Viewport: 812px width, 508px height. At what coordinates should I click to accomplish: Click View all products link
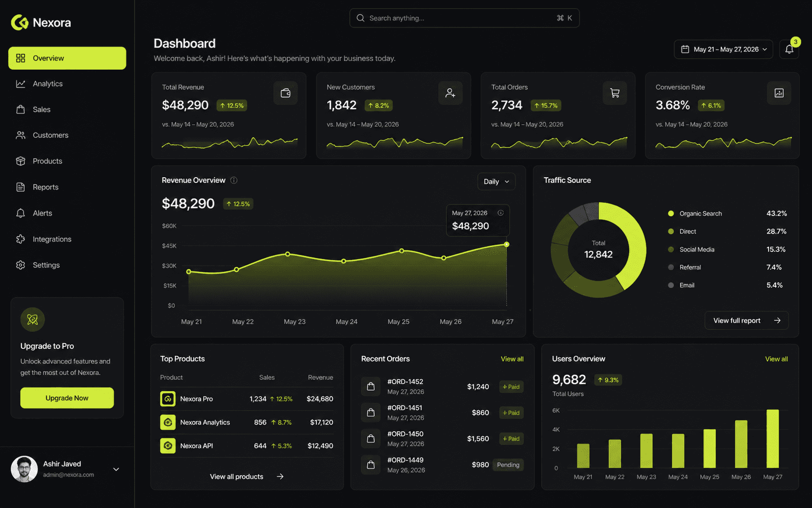(247, 477)
